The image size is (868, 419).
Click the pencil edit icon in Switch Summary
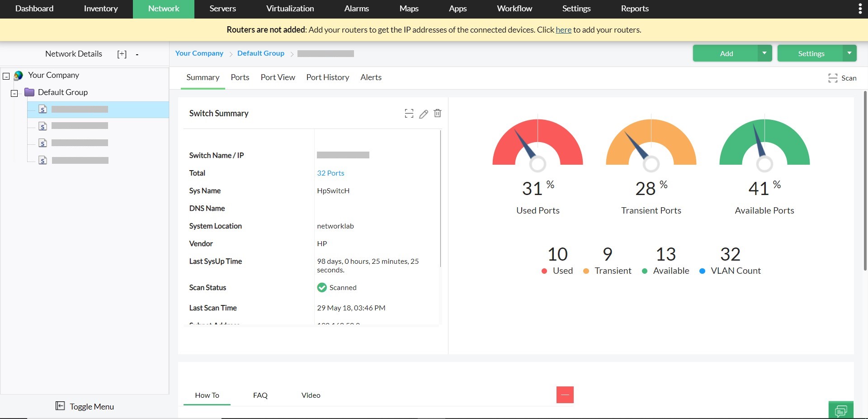423,114
